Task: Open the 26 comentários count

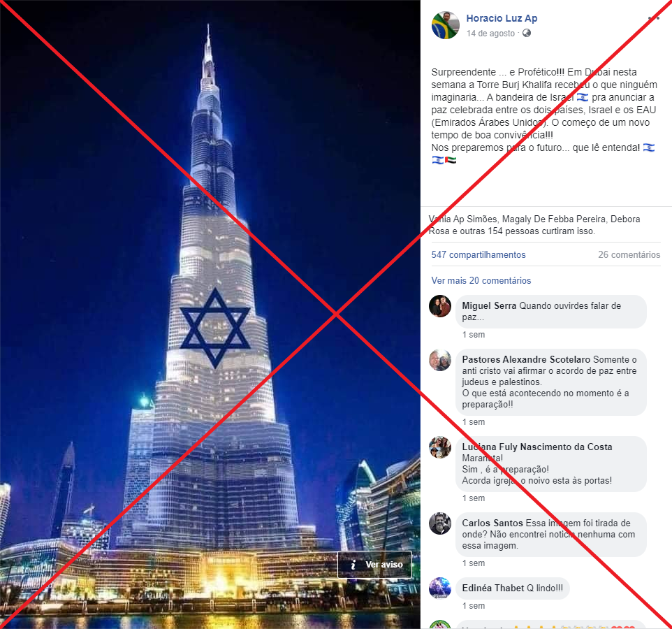Action: tap(629, 254)
